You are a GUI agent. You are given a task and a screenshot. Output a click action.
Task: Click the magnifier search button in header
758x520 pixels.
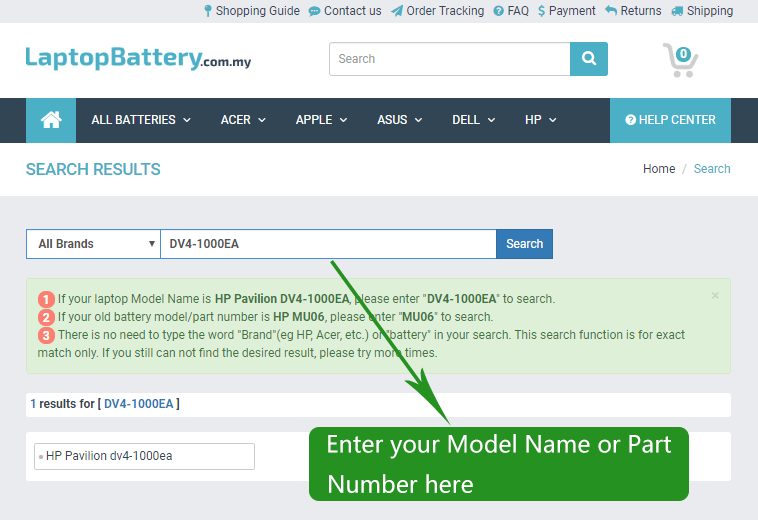[589, 59]
